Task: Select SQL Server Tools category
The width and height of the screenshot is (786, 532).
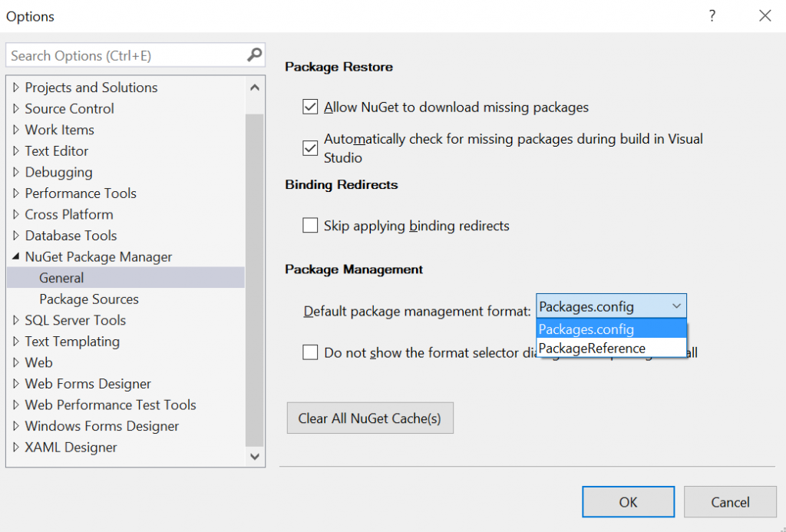Action: pos(75,320)
